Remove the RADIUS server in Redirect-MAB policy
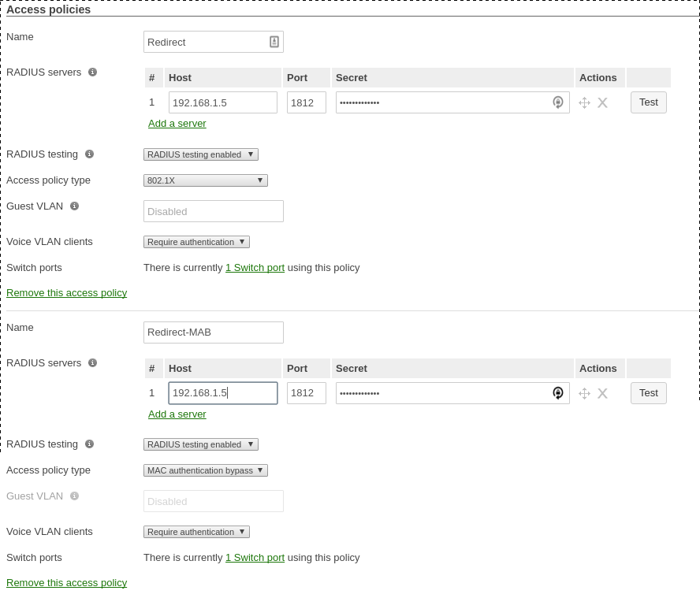This screenshot has height=598, width=700. click(x=602, y=393)
